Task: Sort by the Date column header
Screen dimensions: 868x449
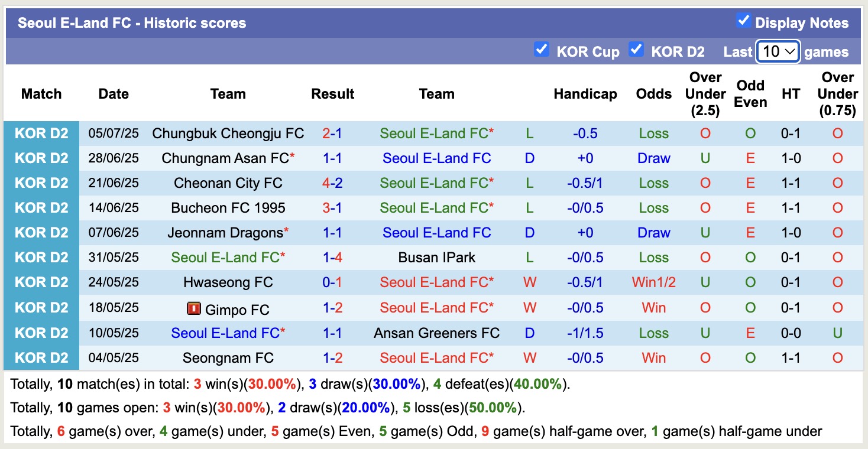Action: pyautogui.click(x=113, y=93)
